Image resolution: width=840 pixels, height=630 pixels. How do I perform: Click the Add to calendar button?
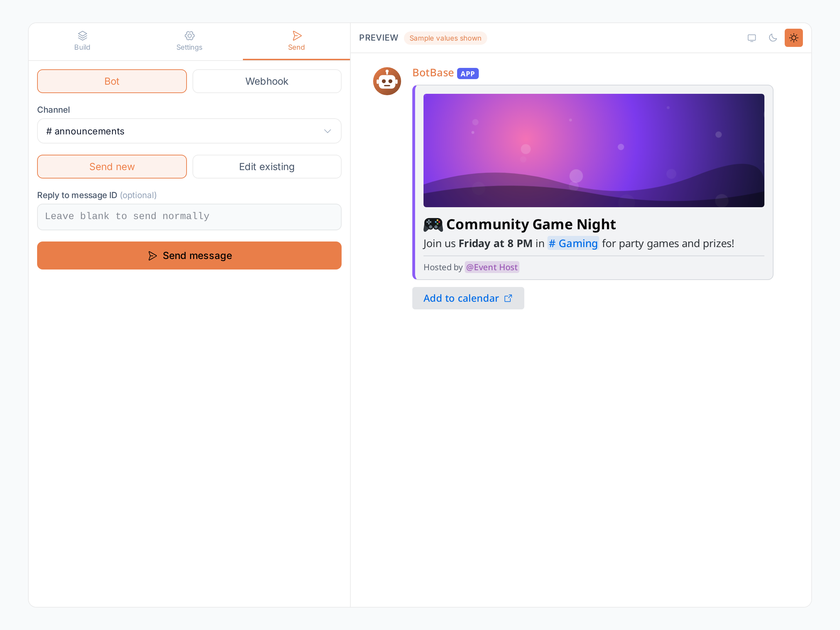(x=468, y=298)
